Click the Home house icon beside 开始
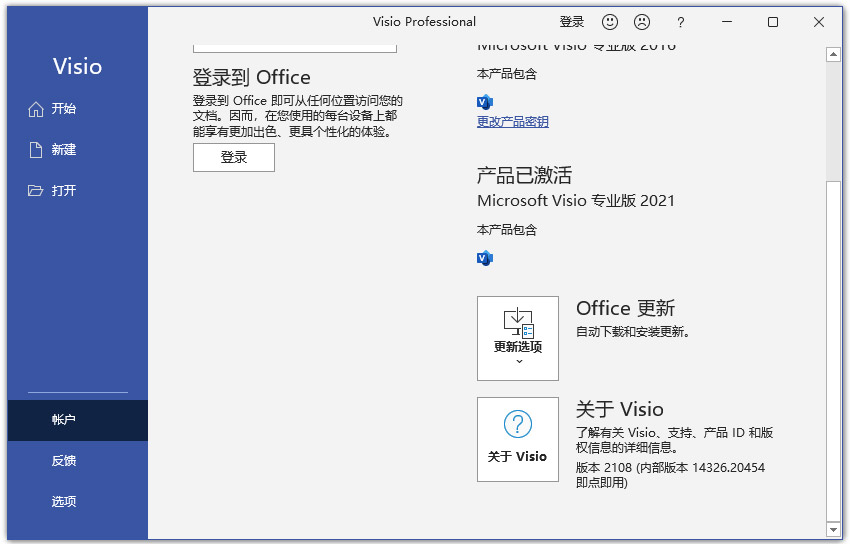The image size is (850, 544). pos(36,109)
